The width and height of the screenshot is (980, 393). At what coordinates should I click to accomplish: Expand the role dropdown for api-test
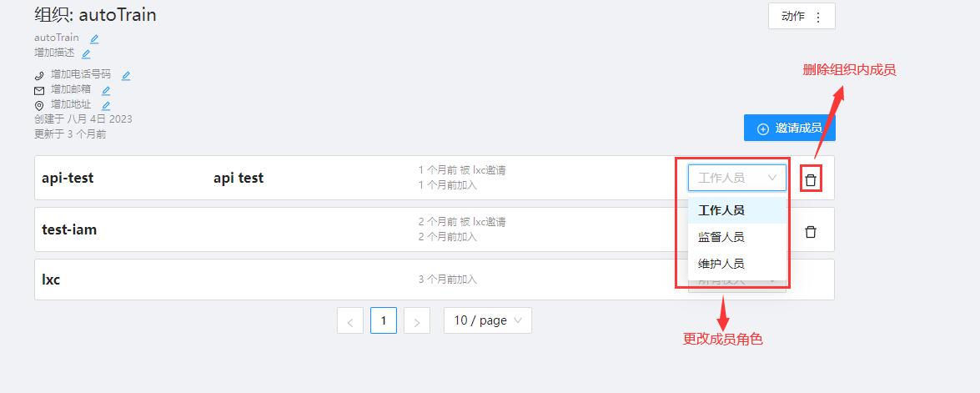coord(736,178)
